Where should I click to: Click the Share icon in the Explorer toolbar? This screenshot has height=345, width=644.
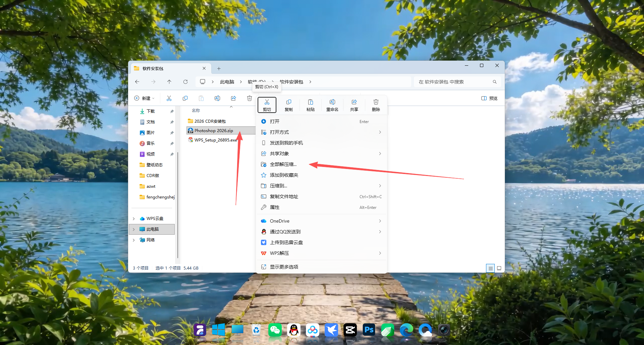pos(233,98)
